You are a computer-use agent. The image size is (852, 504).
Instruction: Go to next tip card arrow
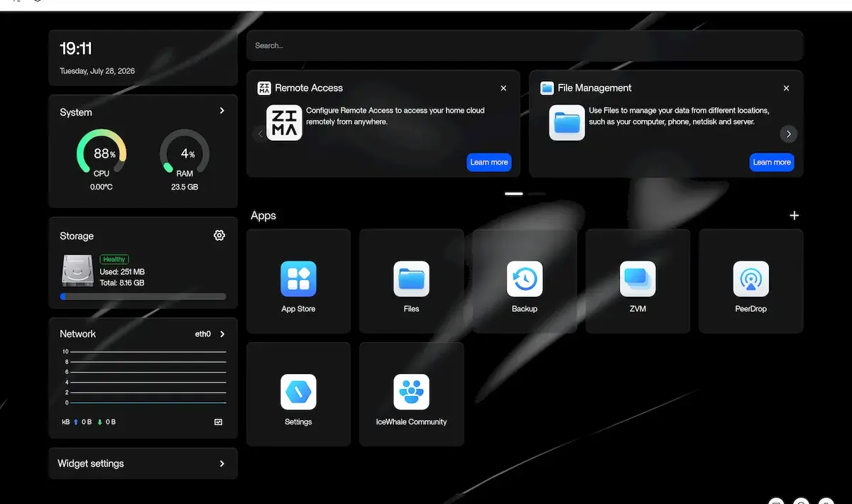coord(788,133)
